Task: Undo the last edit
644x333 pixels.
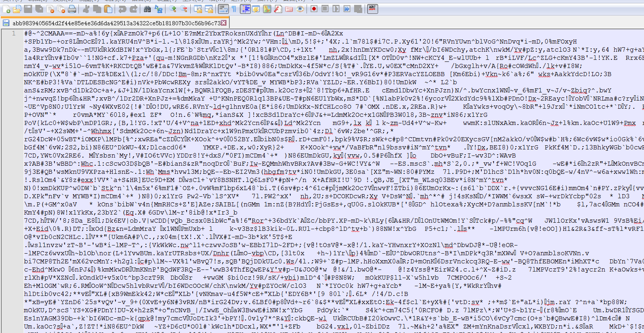Action: [122, 9]
